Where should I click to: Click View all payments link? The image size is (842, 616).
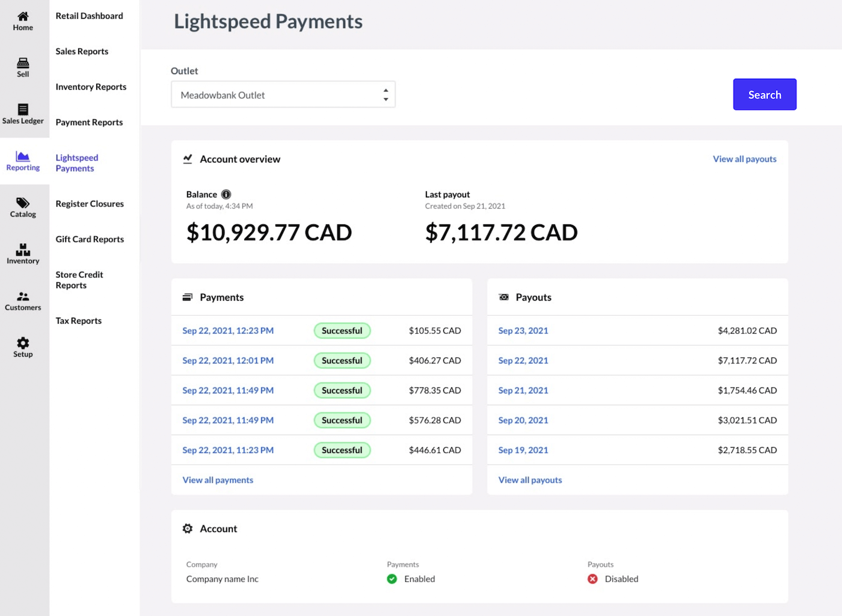point(218,479)
